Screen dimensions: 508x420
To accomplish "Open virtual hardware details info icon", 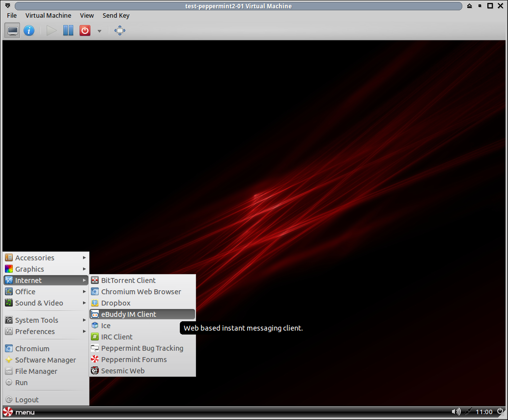I will click(29, 31).
